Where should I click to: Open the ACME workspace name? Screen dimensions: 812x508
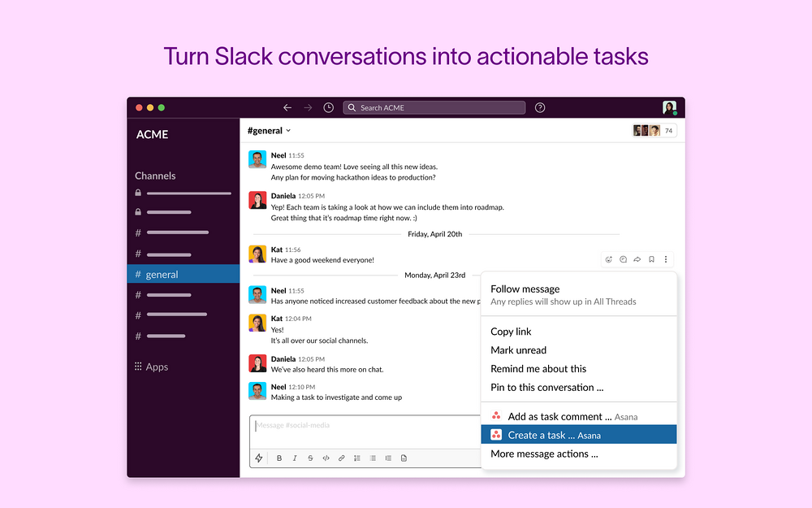click(153, 134)
